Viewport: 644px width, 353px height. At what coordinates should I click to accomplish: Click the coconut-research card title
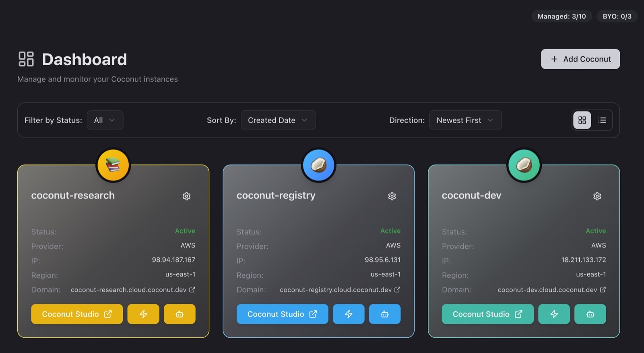pyautogui.click(x=73, y=196)
